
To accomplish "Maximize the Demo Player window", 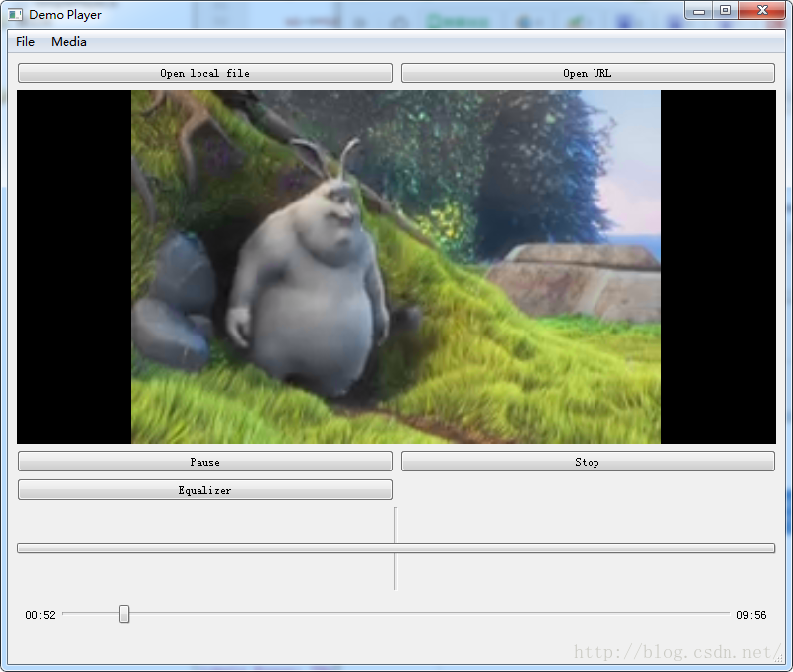I will point(726,11).
